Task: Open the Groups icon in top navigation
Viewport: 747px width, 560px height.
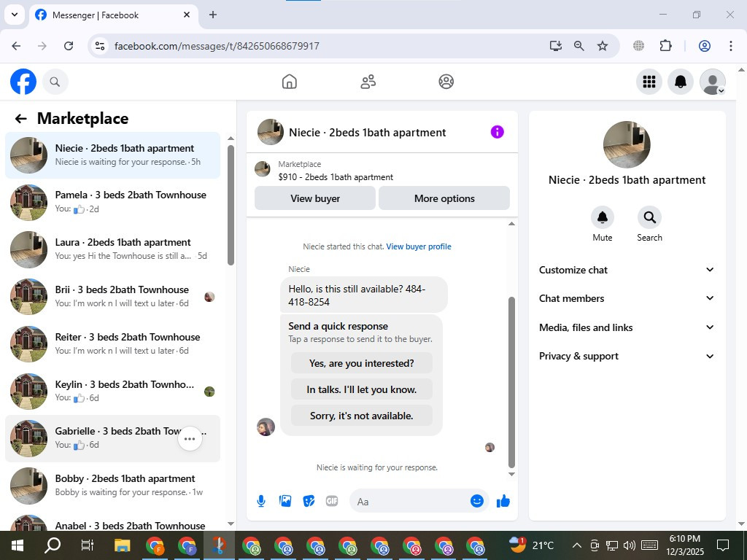Action: 446,82
